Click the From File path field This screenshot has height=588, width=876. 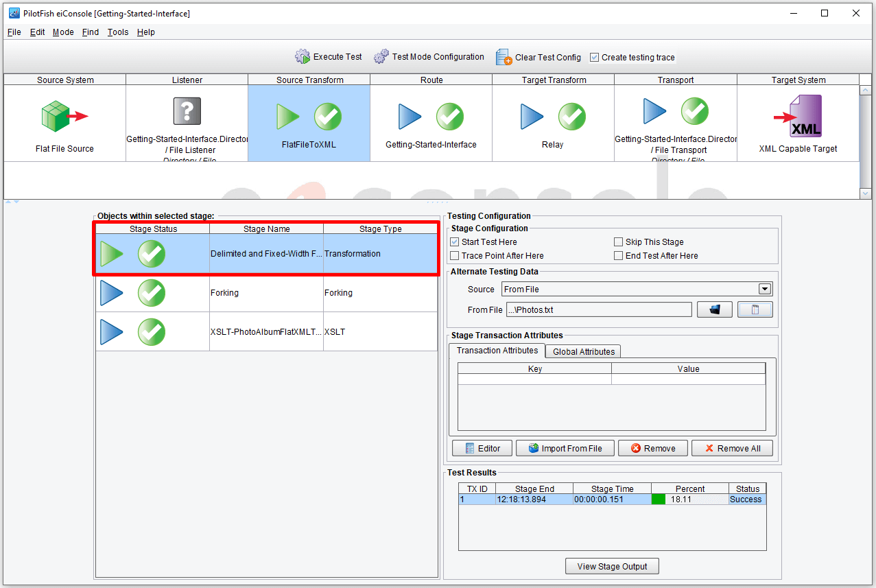click(599, 309)
